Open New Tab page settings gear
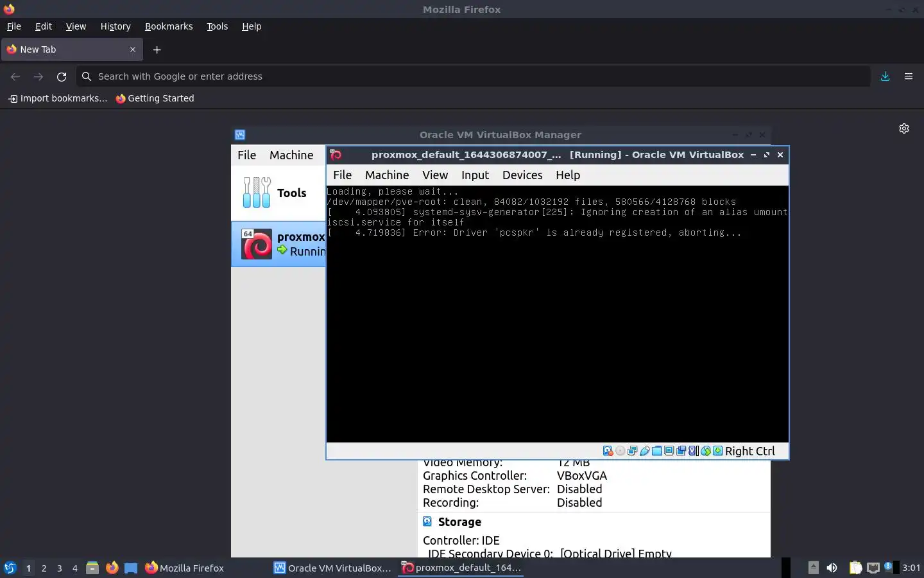 tap(904, 128)
